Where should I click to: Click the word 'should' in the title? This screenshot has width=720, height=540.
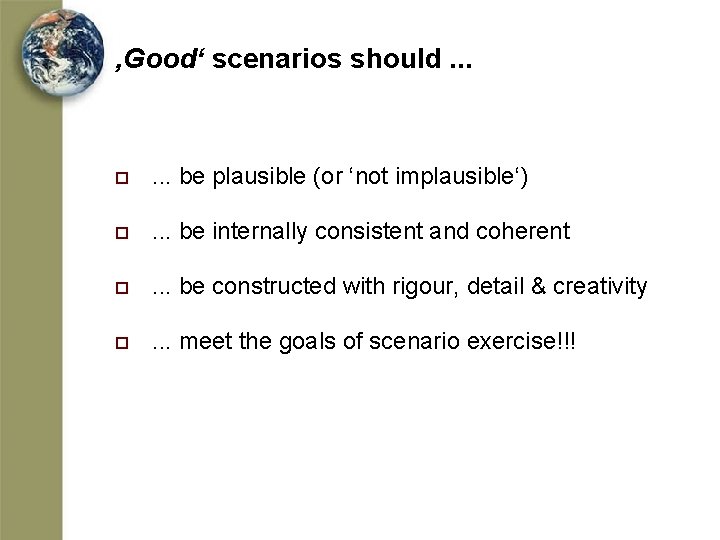pyautogui.click(x=395, y=59)
